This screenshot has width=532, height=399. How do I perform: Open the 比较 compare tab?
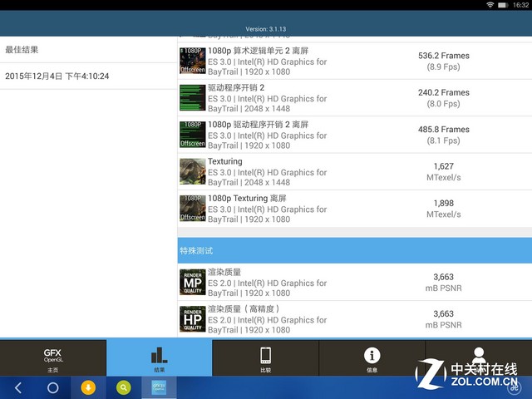tap(265, 358)
